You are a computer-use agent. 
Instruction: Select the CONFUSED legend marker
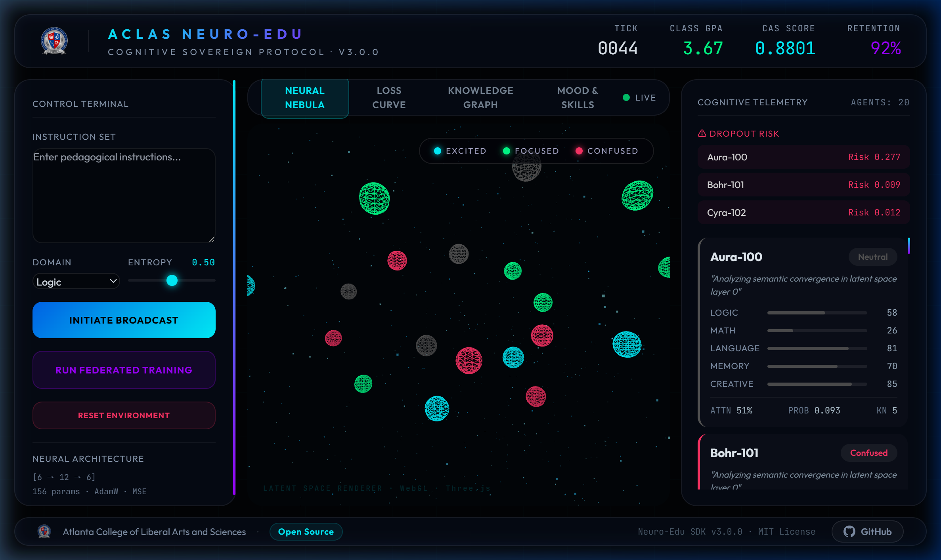click(580, 151)
